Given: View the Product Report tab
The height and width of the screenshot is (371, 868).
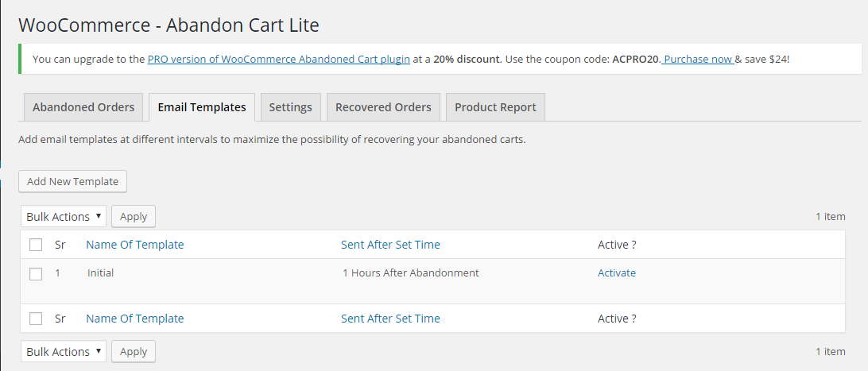Looking at the screenshot, I should (x=495, y=107).
